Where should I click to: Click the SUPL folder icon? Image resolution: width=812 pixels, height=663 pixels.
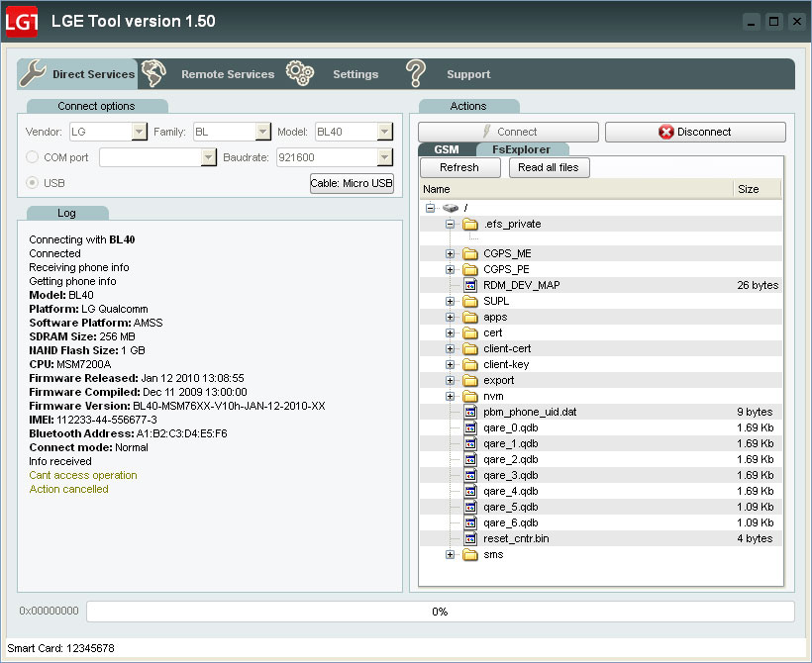tap(469, 301)
